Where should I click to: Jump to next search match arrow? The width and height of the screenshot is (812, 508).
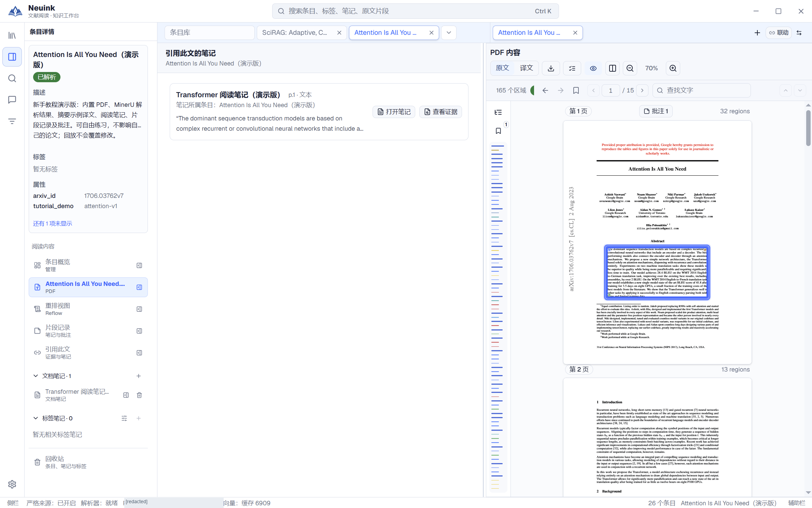[800, 90]
